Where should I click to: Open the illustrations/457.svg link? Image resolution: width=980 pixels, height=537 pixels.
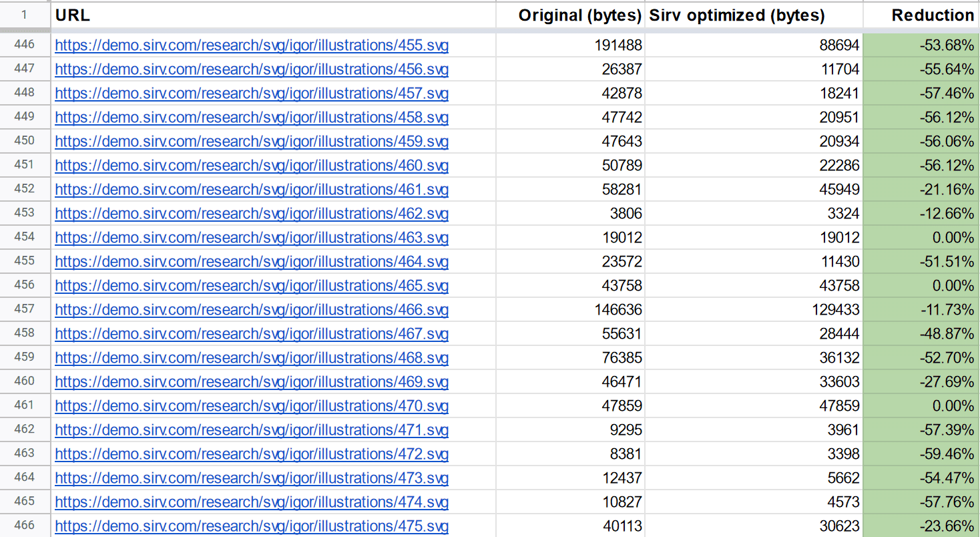tap(252, 94)
